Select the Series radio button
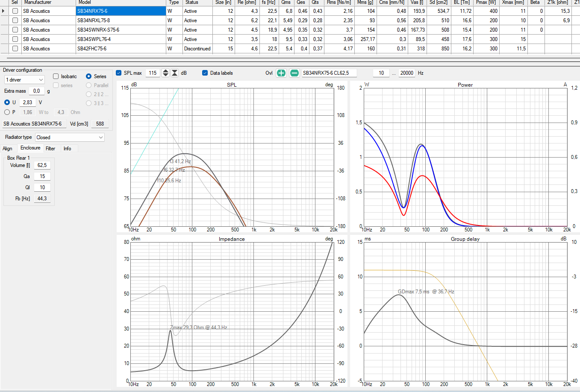580x392 pixels. pos(89,76)
